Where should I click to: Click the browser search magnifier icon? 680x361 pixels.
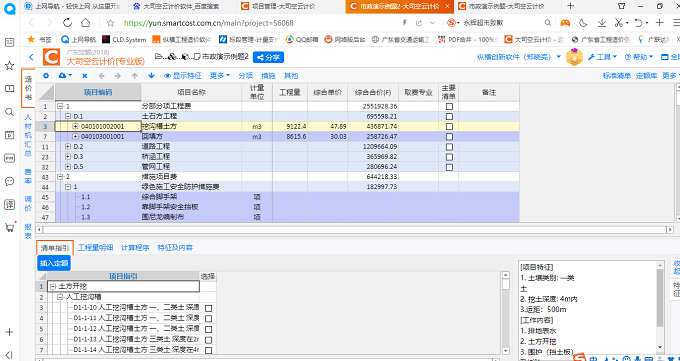(x=548, y=23)
